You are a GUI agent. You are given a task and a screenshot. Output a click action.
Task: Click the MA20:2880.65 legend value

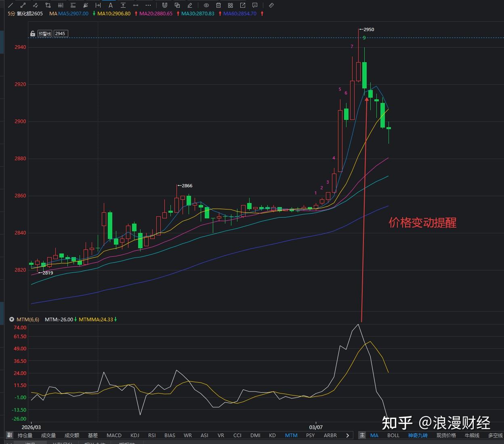tap(156, 13)
